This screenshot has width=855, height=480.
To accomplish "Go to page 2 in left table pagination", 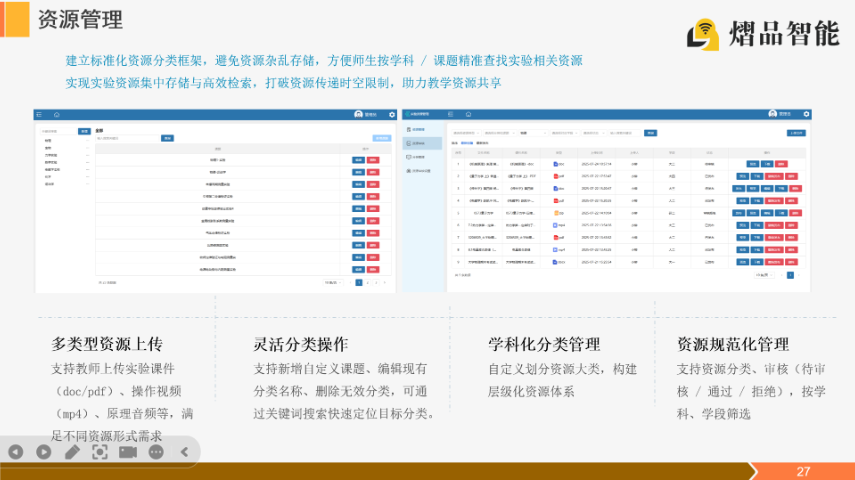I will coord(368,283).
